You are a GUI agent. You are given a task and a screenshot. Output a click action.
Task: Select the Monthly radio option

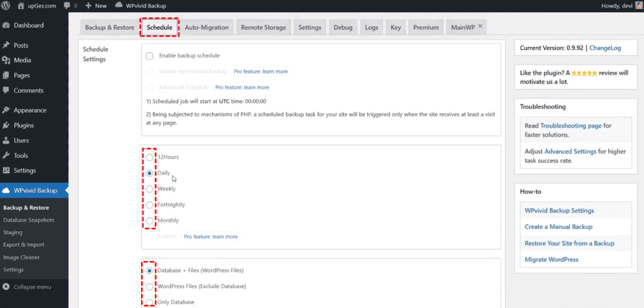(x=149, y=220)
